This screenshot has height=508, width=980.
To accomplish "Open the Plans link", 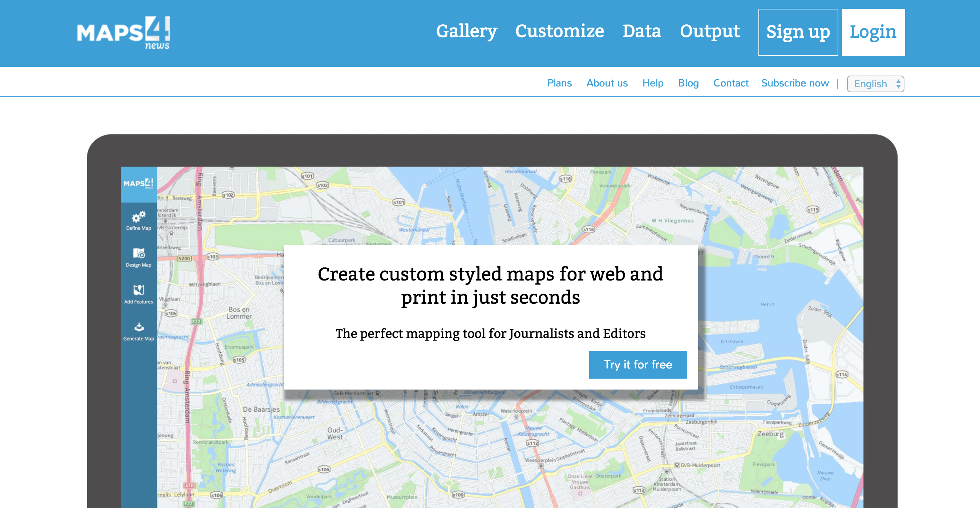I will pyautogui.click(x=559, y=83).
